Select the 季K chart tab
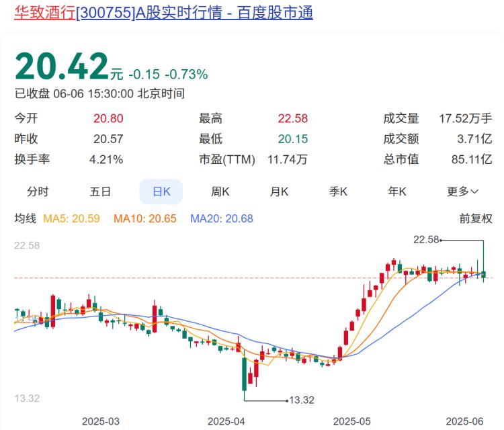This screenshot has width=504, height=430. tap(338, 191)
